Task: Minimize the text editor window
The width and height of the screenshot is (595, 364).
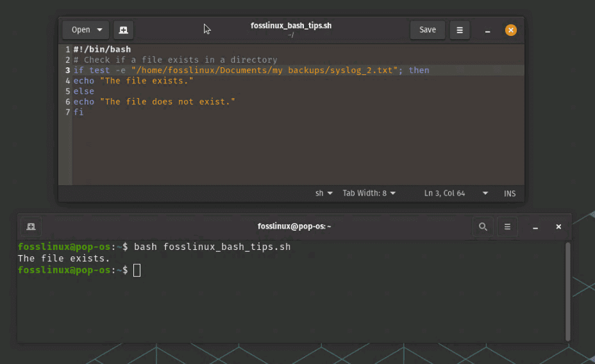Action: (488, 30)
